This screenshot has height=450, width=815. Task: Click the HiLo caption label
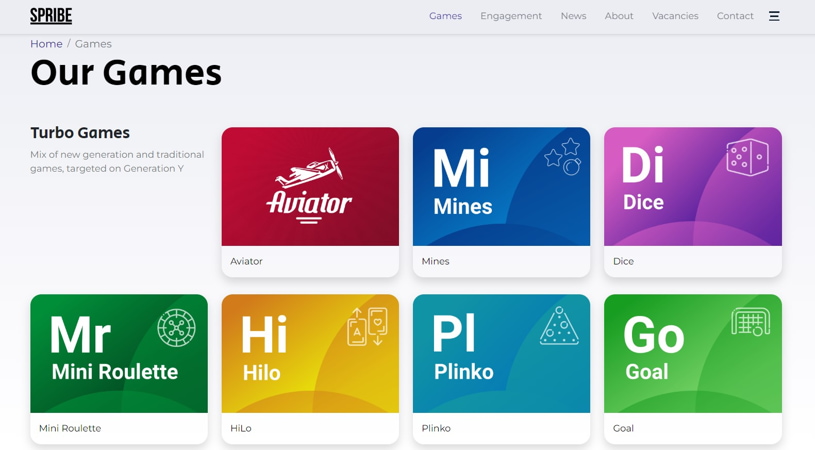[x=241, y=428]
